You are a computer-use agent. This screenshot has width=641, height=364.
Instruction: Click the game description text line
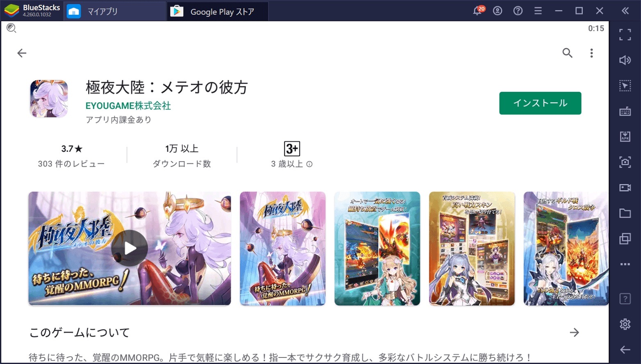click(280, 357)
